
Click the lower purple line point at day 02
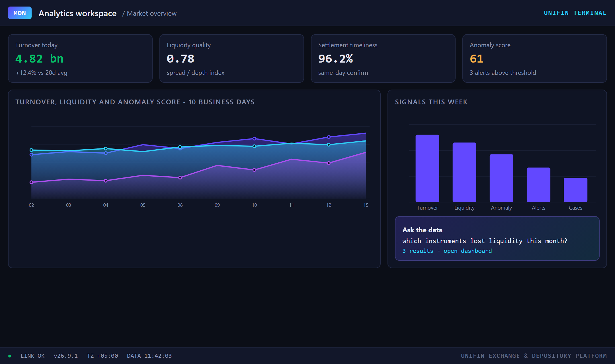pyautogui.click(x=31, y=182)
